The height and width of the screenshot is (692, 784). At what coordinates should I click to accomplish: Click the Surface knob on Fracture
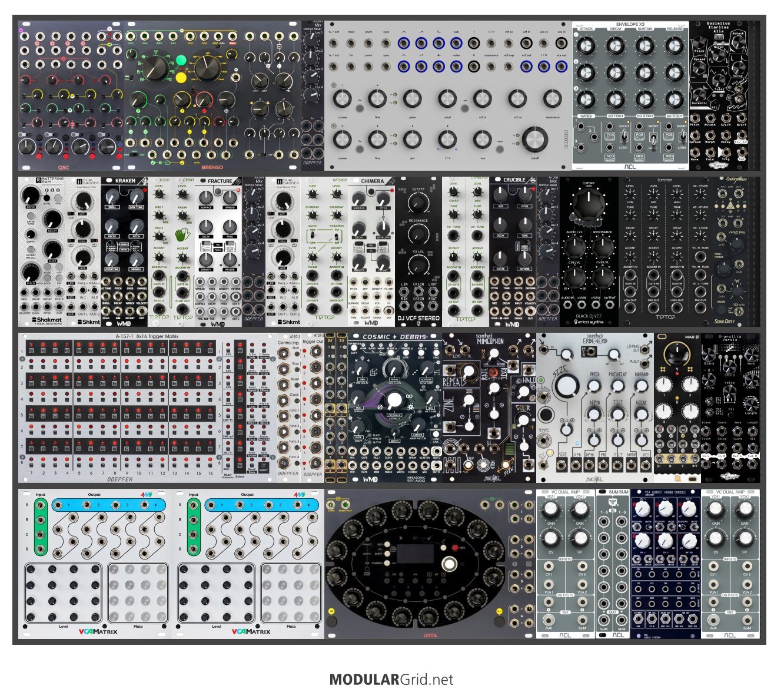click(206, 197)
